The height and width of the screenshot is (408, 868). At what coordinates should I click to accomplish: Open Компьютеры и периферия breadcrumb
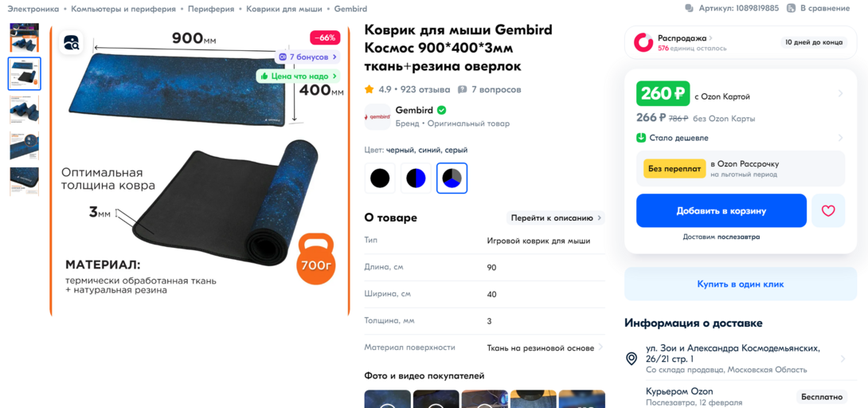point(123,9)
